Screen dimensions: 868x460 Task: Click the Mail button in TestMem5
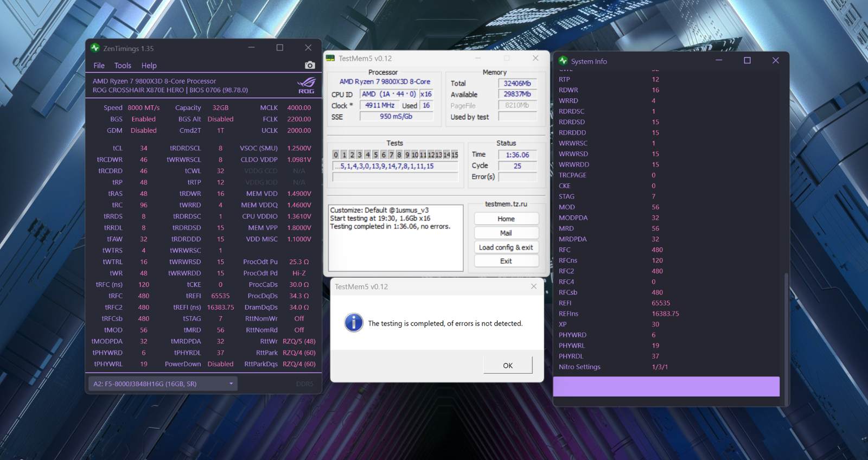pyautogui.click(x=506, y=233)
